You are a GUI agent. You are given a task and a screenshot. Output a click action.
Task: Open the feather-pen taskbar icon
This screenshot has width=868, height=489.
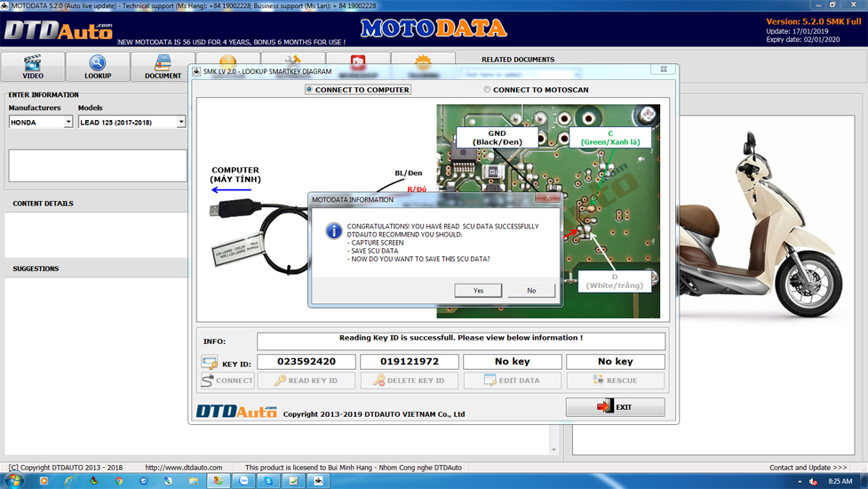pos(168,481)
